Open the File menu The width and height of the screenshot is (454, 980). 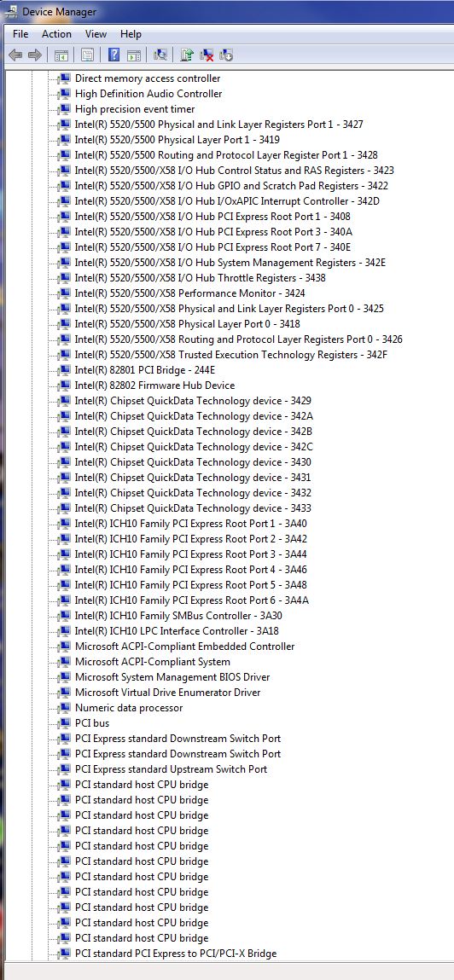tap(20, 34)
